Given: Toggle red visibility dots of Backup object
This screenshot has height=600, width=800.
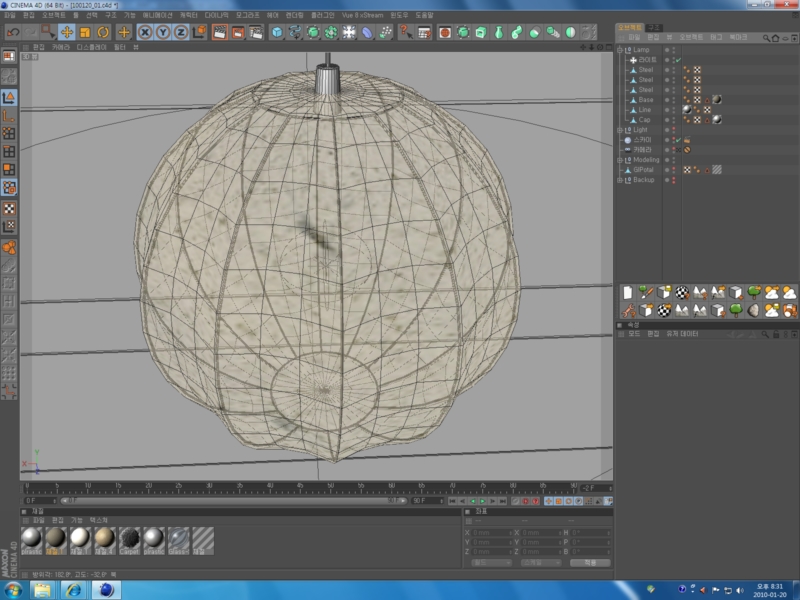Looking at the screenshot, I should tap(673, 180).
